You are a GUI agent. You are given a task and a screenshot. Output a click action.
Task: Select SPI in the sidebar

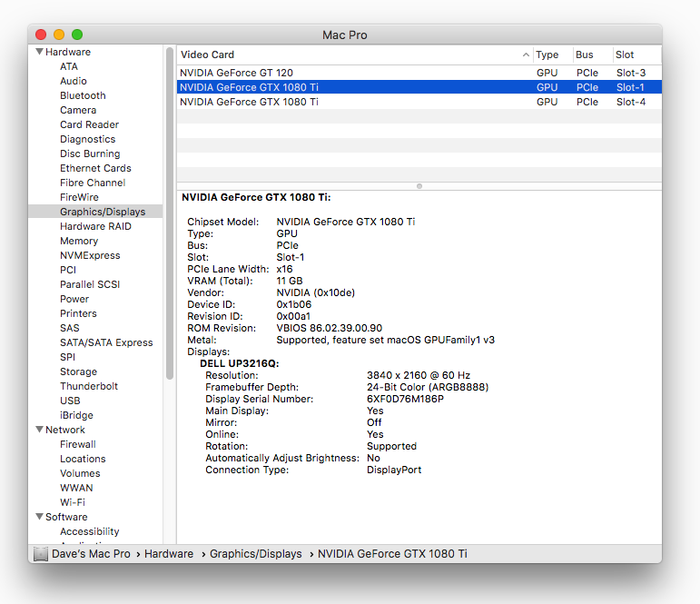67,357
